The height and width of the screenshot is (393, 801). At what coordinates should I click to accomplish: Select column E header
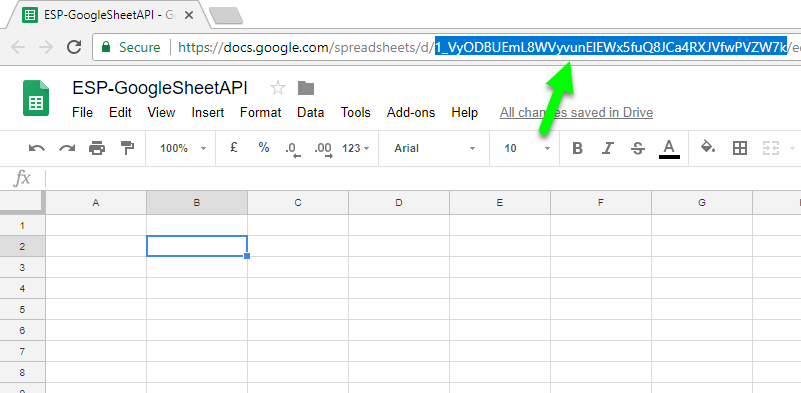pos(500,203)
